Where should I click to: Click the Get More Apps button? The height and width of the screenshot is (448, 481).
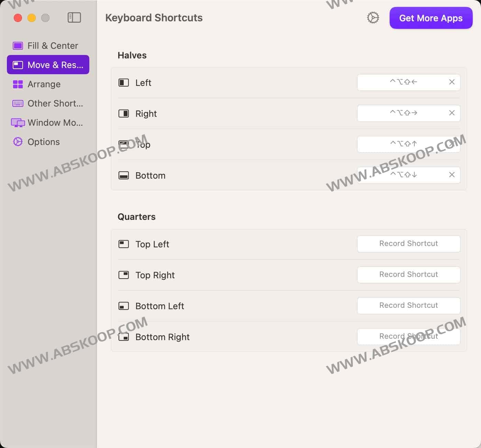(x=431, y=18)
